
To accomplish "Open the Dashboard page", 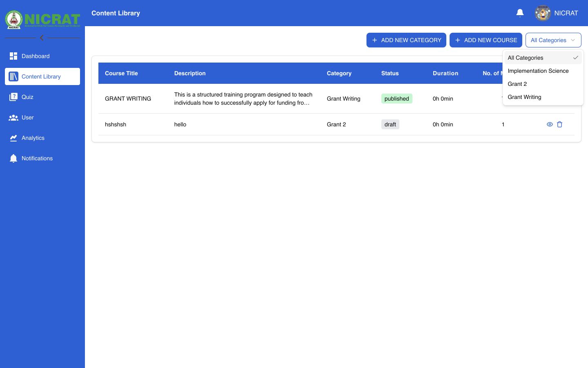I will [x=42, y=56].
